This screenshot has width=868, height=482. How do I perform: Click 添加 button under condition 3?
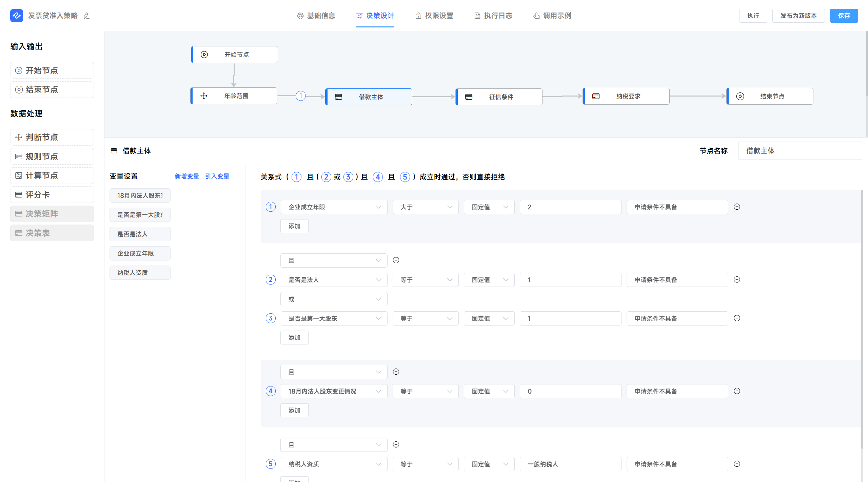pyautogui.click(x=294, y=337)
